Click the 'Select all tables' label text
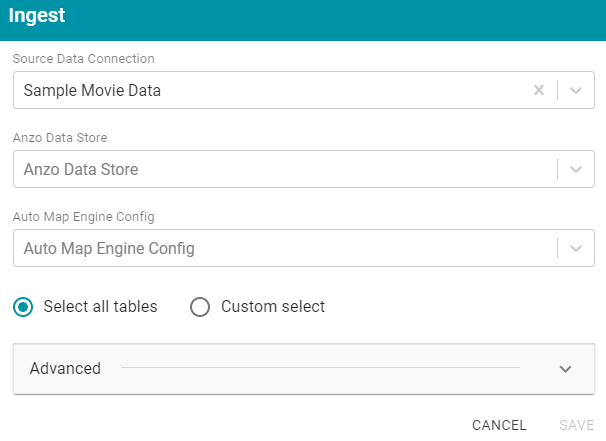Viewport: 606px width, 441px height. 100,306
